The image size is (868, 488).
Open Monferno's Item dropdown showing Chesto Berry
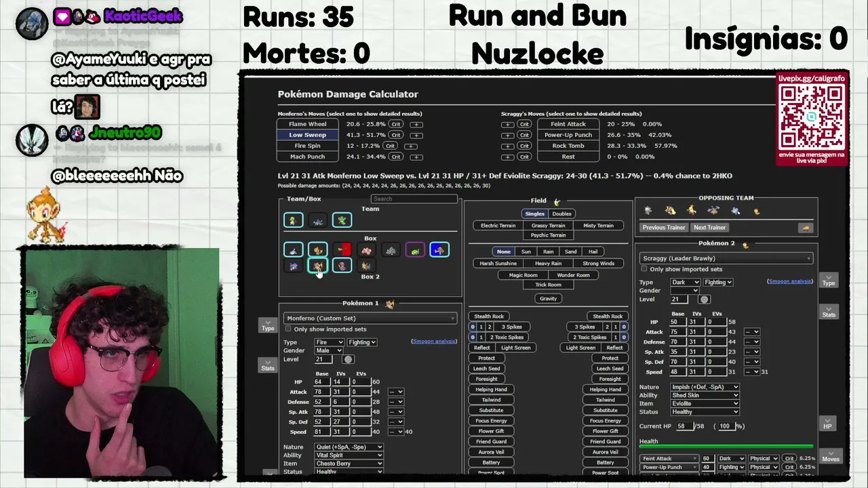pyautogui.click(x=349, y=464)
